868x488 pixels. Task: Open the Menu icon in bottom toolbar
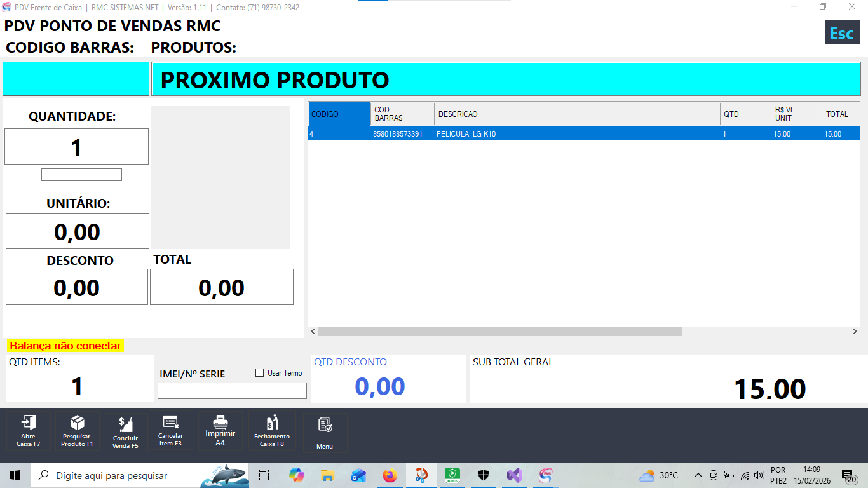coord(325,432)
